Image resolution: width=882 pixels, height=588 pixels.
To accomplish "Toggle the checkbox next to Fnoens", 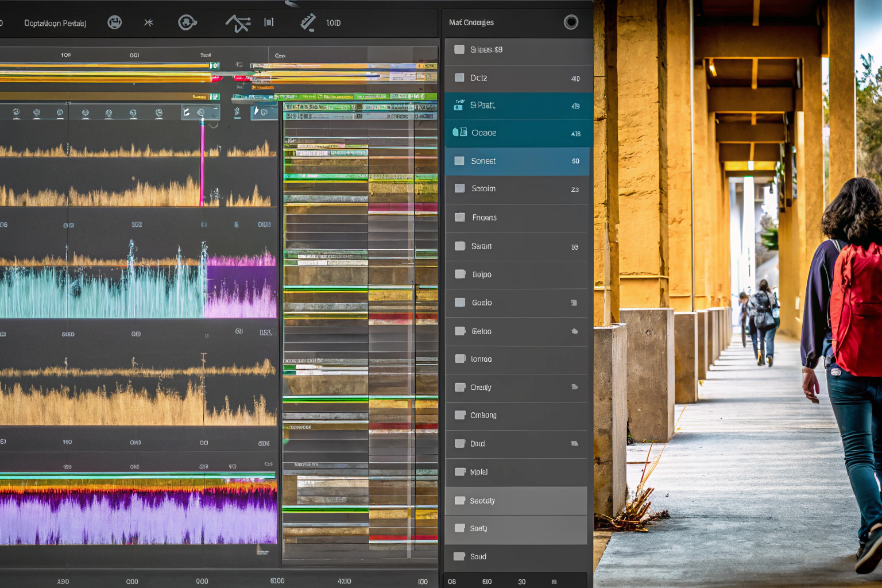I will (x=459, y=217).
